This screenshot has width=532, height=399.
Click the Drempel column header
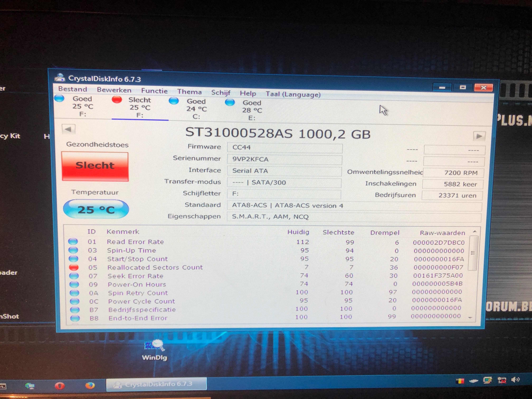[x=385, y=233]
